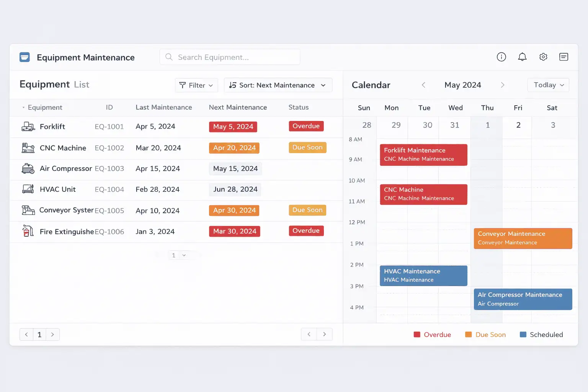Click the CNC Machine equipment icon
588x392 pixels.
28,147
